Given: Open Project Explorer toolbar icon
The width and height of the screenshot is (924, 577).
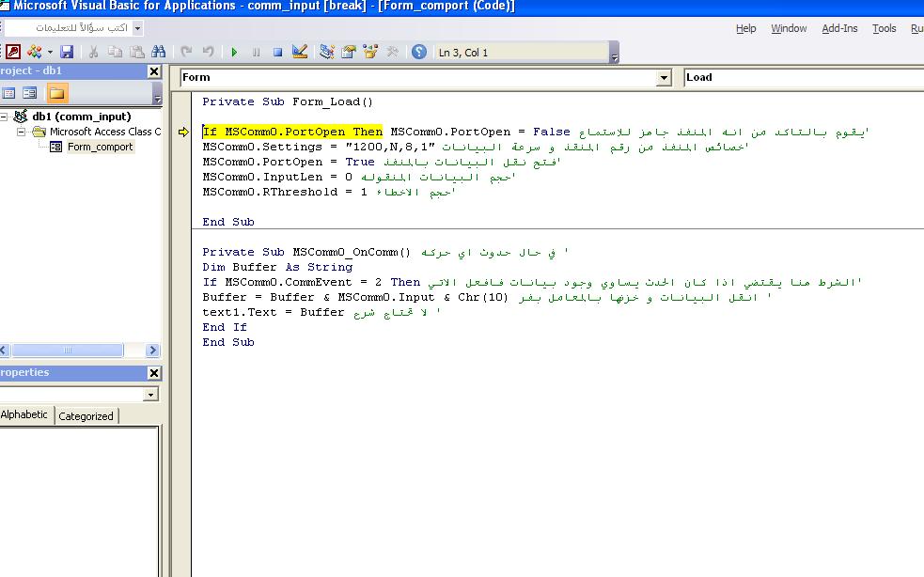Looking at the screenshot, I should click(326, 52).
